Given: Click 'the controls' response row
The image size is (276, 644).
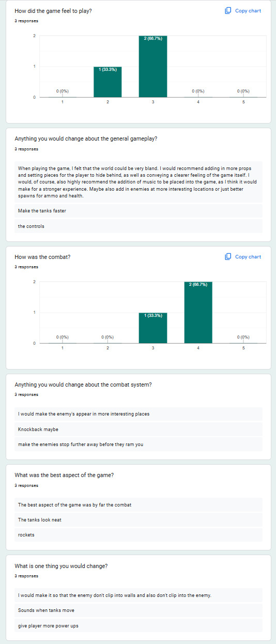Looking at the screenshot, I should [138, 226].
